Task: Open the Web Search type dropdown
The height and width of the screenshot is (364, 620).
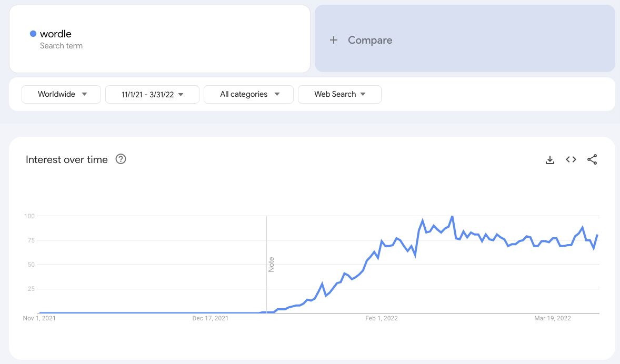Action: point(339,95)
